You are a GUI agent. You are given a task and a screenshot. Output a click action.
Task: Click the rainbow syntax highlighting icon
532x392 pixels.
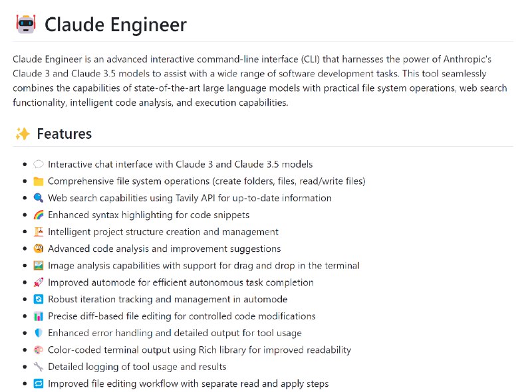coord(39,215)
